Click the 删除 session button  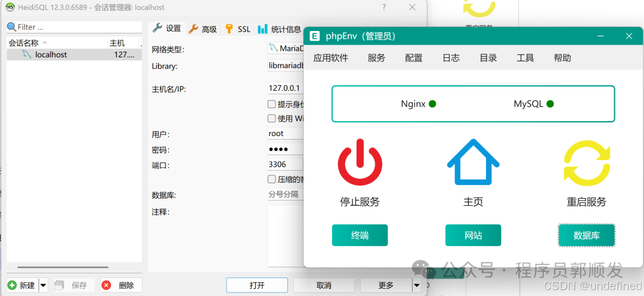click(x=121, y=285)
